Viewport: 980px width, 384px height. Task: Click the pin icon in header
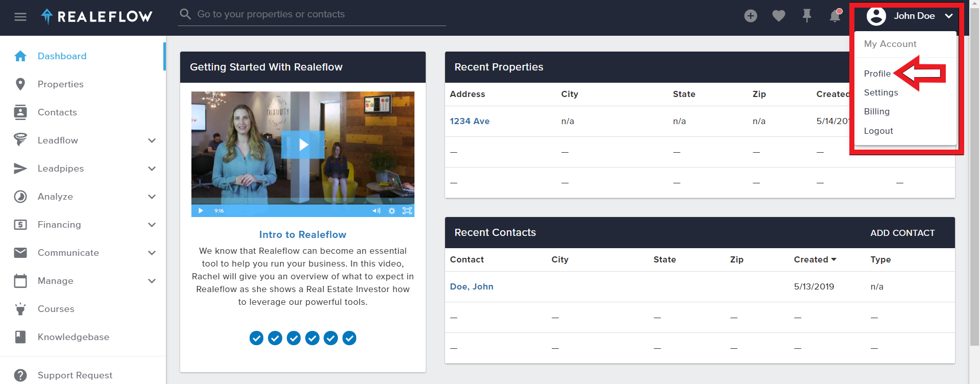click(x=806, y=16)
